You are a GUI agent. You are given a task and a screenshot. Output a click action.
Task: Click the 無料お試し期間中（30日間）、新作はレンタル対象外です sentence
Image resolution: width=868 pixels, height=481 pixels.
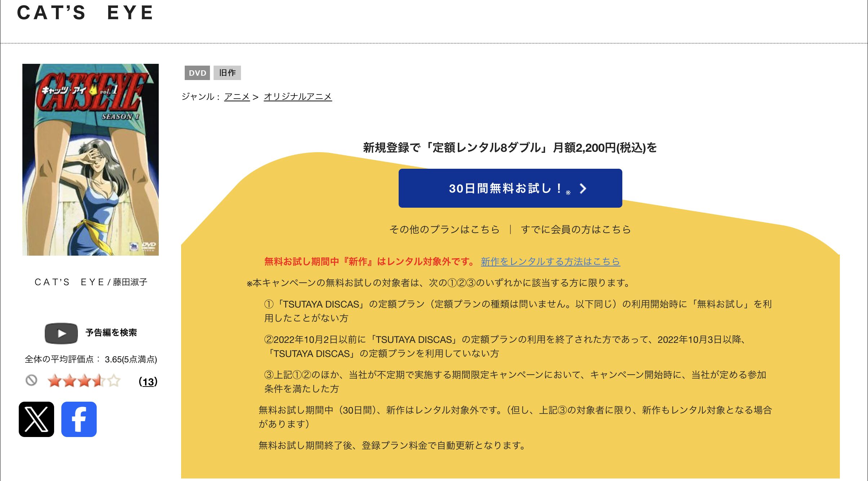[x=515, y=417]
